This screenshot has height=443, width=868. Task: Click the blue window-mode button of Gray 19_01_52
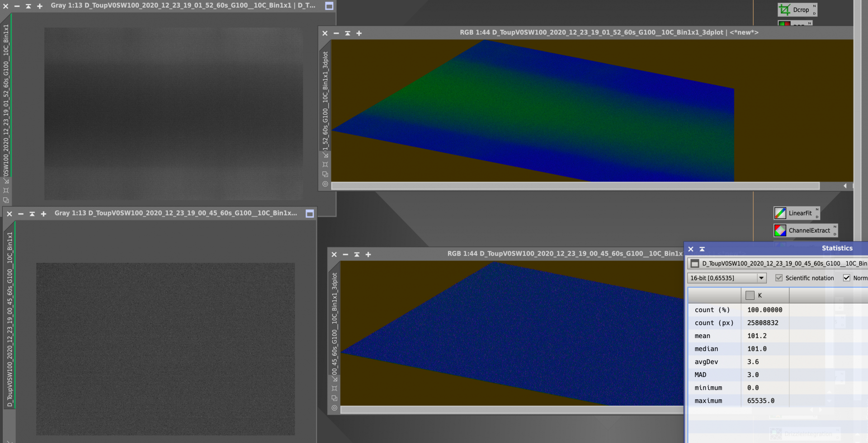pyautogui.click(x=329, y=6)
